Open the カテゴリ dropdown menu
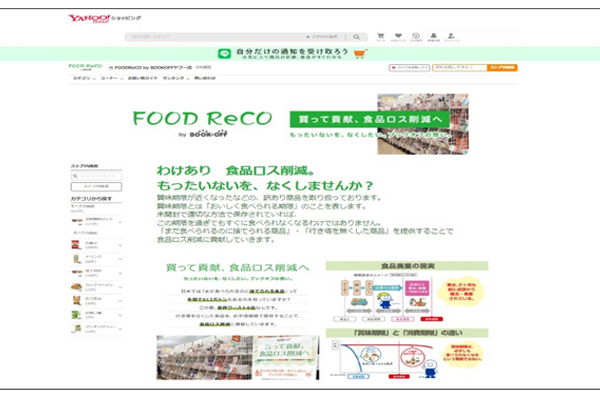Image resolution: width=600 pixels, height=400 pixels. [x=84, y=78]
